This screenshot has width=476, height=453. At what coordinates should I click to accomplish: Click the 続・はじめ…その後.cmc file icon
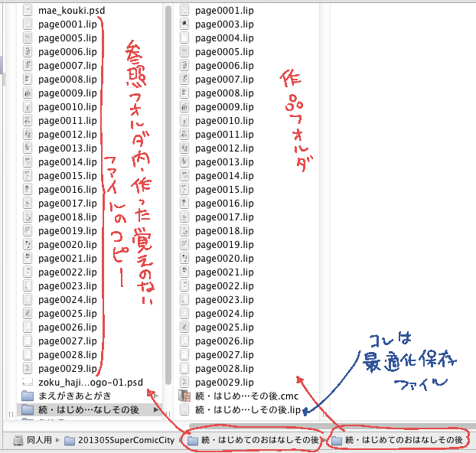[x=184, y=396]
